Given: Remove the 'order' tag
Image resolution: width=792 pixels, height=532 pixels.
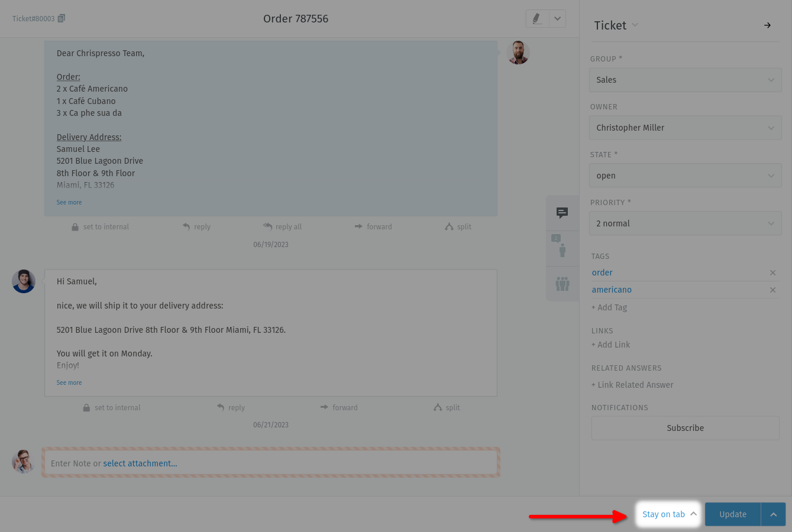Looking at the screenshot, I should click(772, 273).
